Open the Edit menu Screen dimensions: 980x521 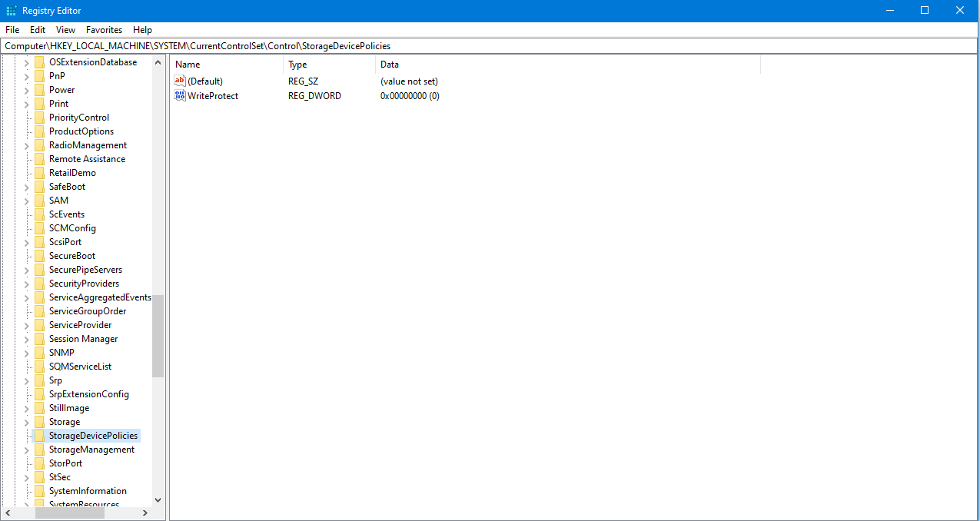(x=38, y=30)
